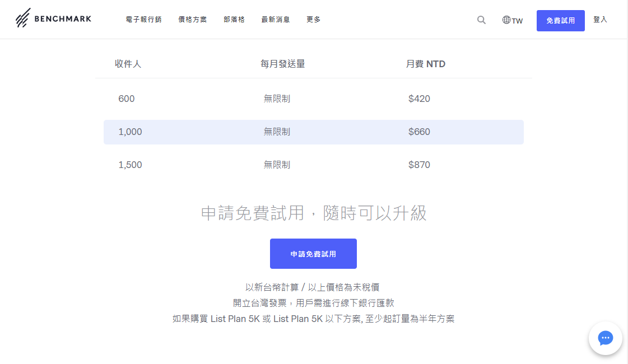Viewport: 628px width, 364px height.
Task: Click the $420 price cell
Action: click(419, 99)
